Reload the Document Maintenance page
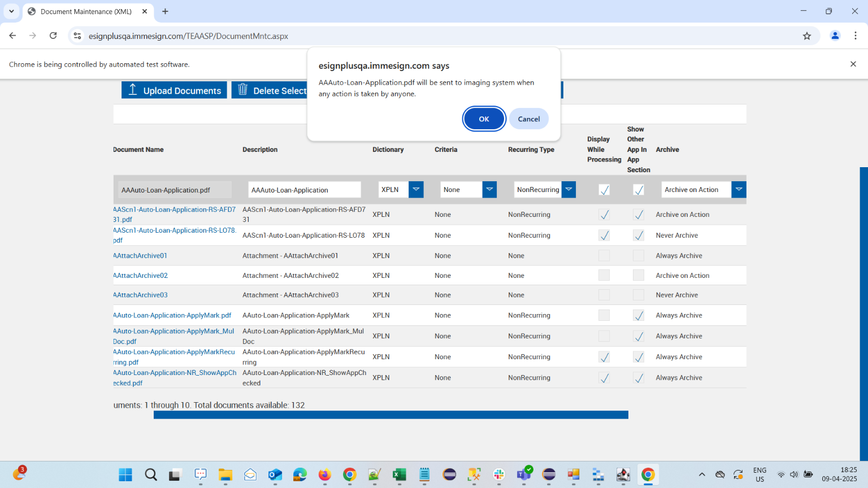The height and width of the screenshot is (488, 868). [x=53, y=36]
